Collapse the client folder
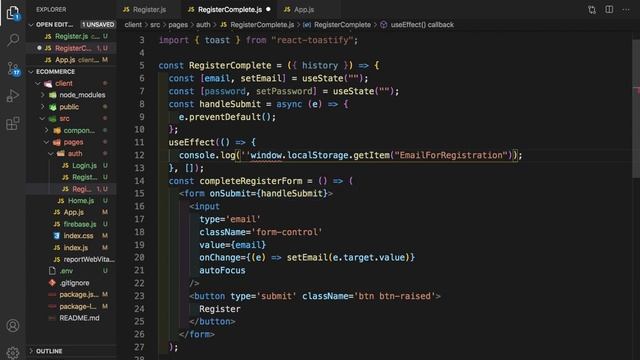This screenshot has width=640, height=360. pyautogui.click(x=38, y=83)
